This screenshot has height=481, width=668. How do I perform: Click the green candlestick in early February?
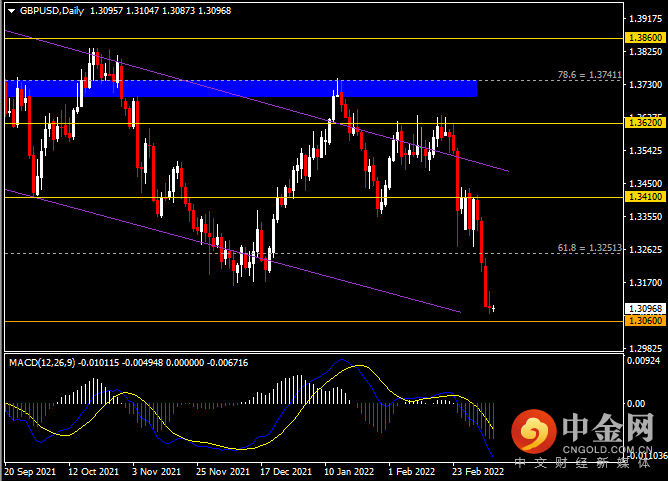tap(421, 144)
